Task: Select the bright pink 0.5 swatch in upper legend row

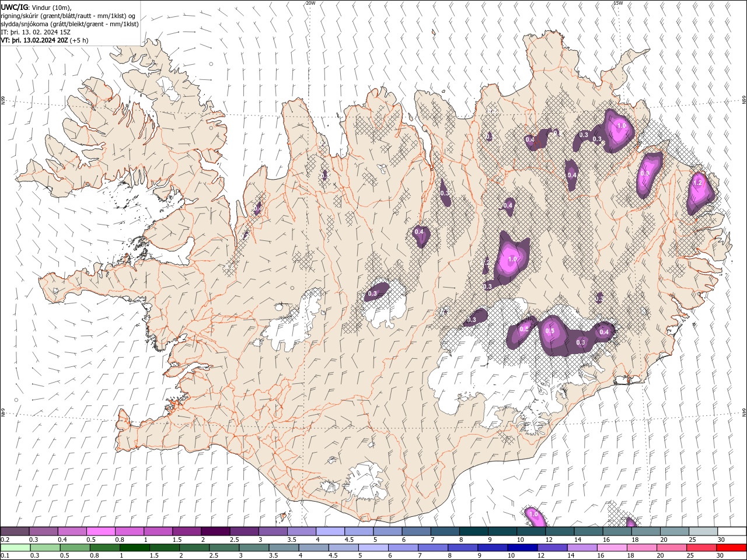Action: pos(100,531)
